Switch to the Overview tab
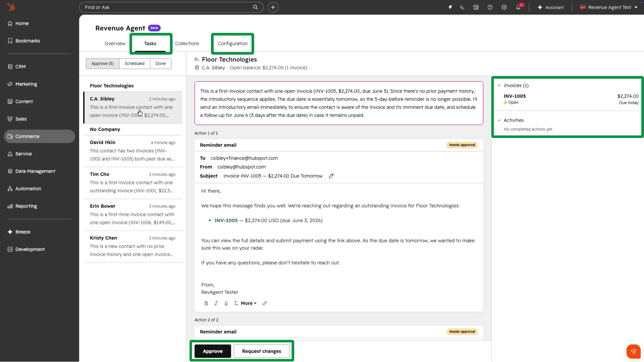 115,44
